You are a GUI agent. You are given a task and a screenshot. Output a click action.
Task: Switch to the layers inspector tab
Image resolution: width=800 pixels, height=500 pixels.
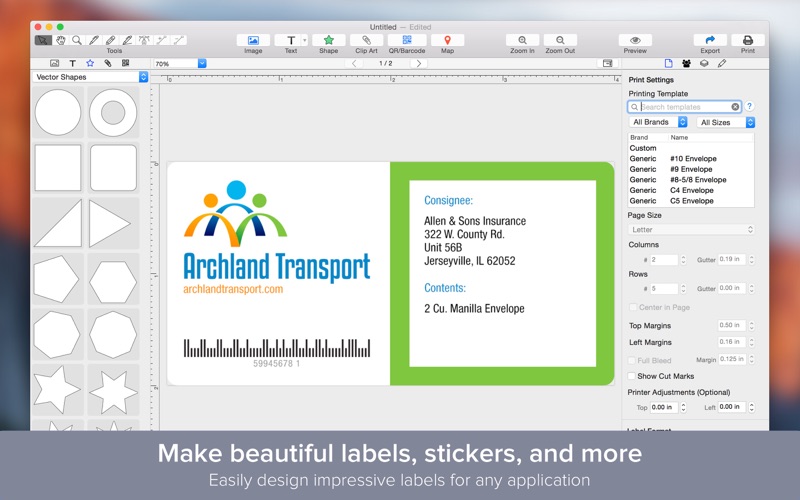[x=704, y=63]
